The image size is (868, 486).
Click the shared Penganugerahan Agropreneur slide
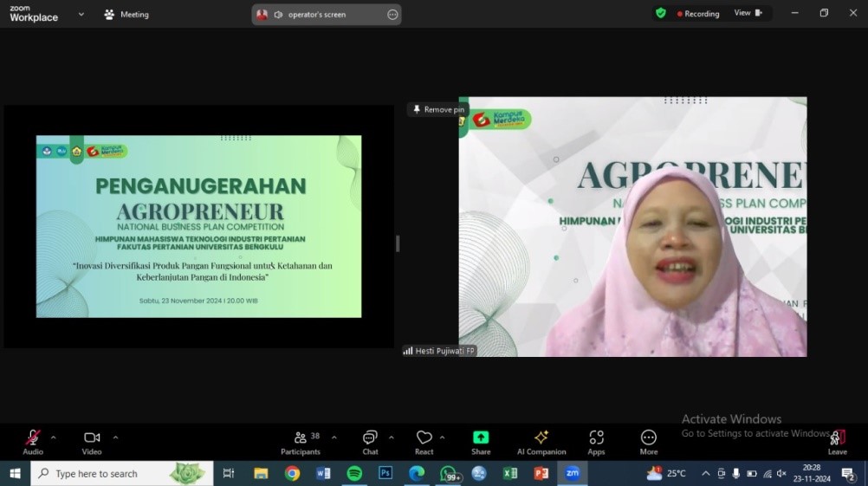tap(198, 226)
